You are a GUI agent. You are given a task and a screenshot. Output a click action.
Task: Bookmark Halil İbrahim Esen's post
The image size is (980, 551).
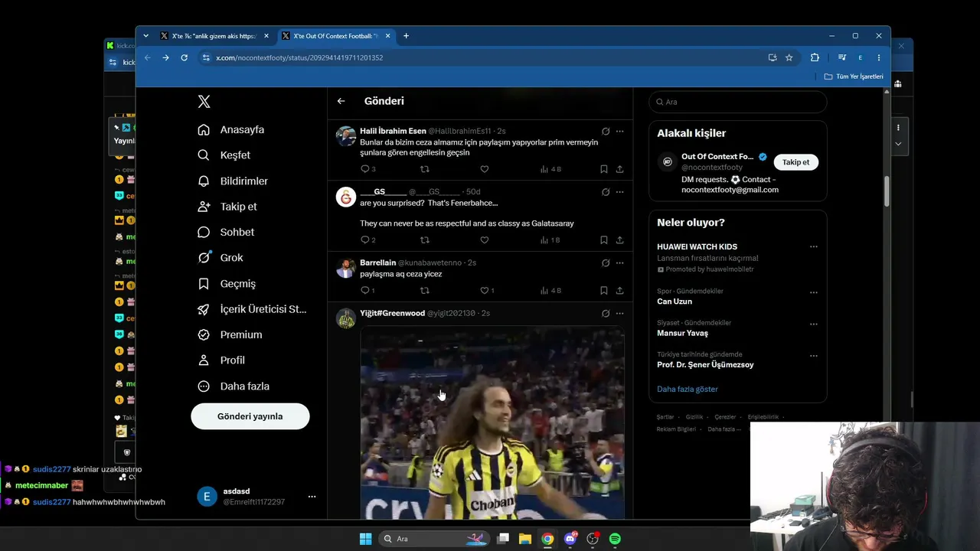tap(604, 169)
